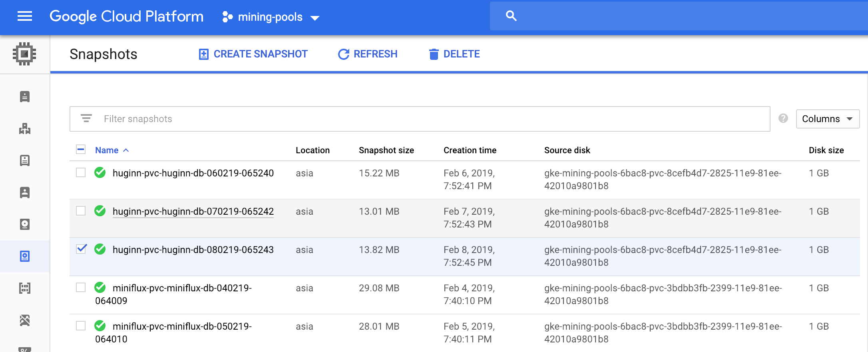Click the search magnifier icon
This screenshot has height=352, width=868.
pos(511,16)
